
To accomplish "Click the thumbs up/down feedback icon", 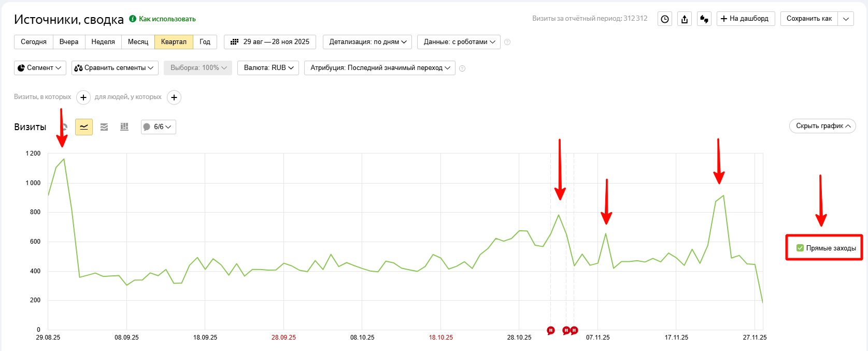I will pos(704,19).
